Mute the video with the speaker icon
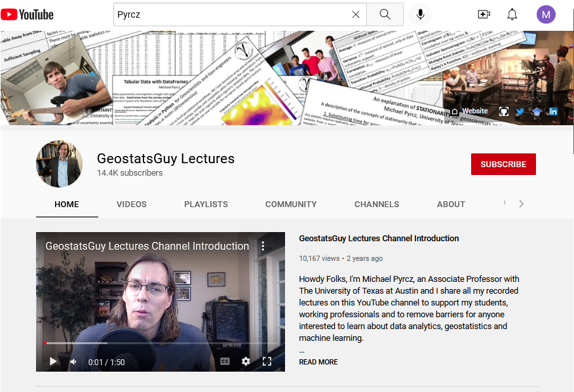The image size is (574, 392). [x=73, y=362]
